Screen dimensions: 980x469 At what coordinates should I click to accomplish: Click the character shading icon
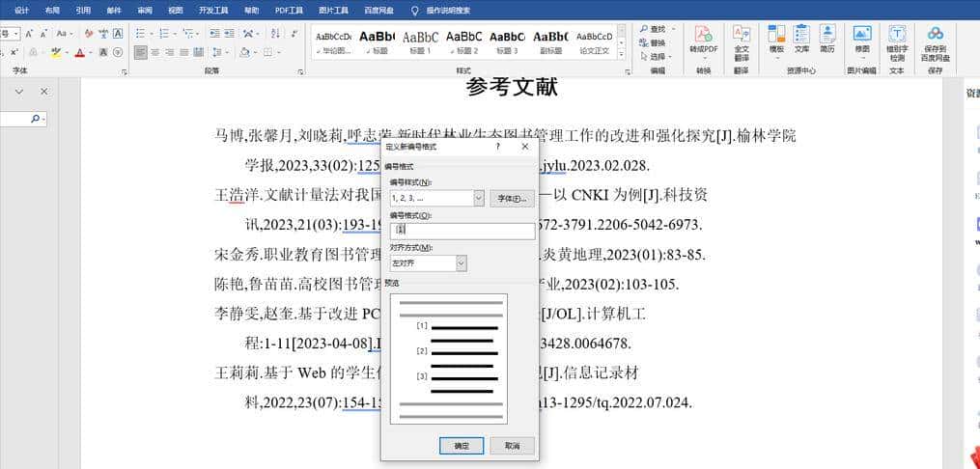coord(103,52)
